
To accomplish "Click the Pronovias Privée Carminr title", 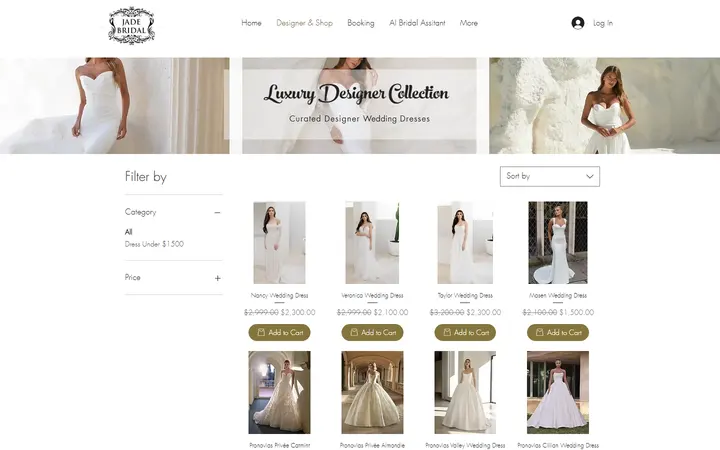I will 279,445.
